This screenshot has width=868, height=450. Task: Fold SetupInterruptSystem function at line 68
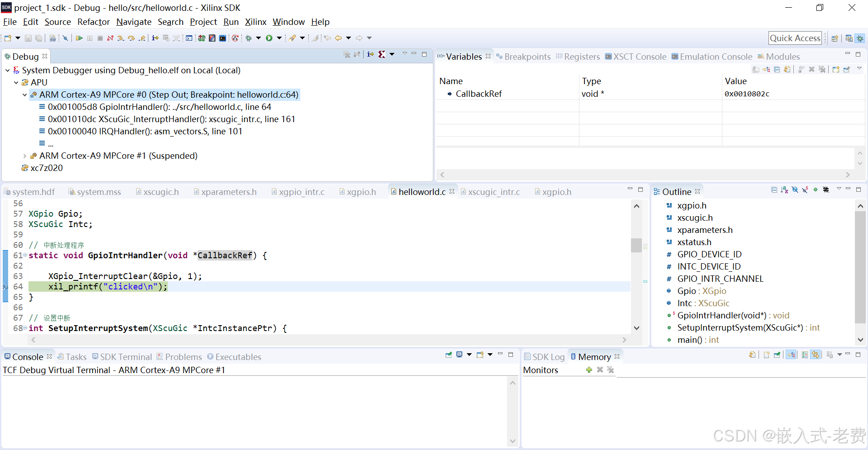tap(25, 328)
